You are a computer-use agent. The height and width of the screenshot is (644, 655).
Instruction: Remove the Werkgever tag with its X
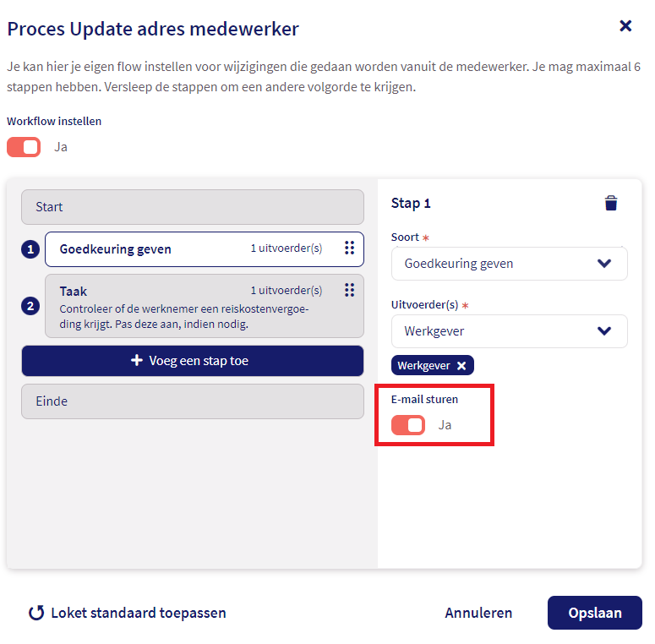[461, 366]
